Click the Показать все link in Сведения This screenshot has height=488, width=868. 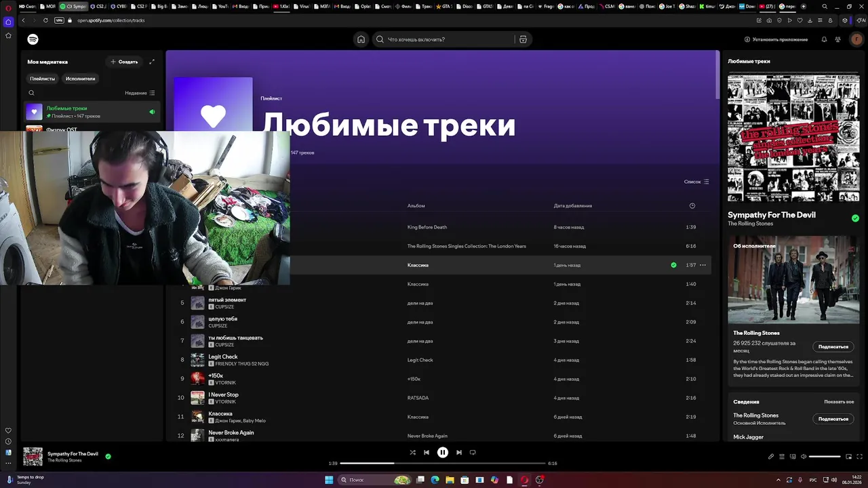point(839,402)
